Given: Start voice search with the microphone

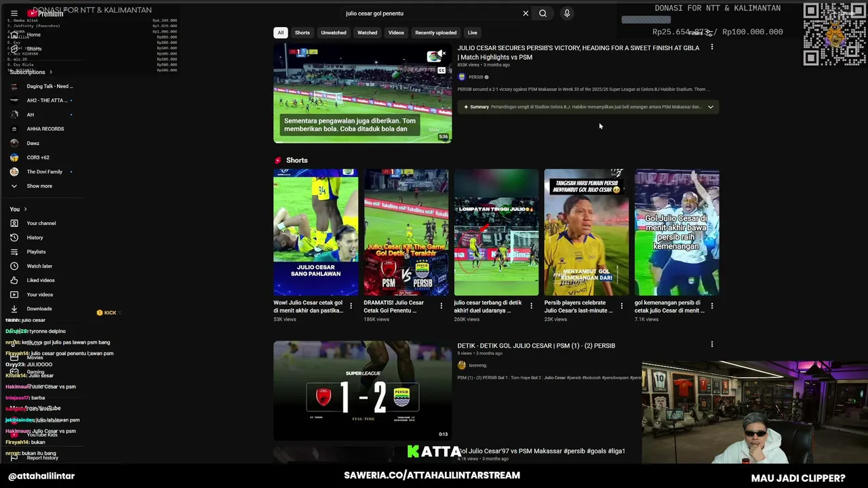Looking at the screenshot, I should pyautogui.click(x=567, y=13).
